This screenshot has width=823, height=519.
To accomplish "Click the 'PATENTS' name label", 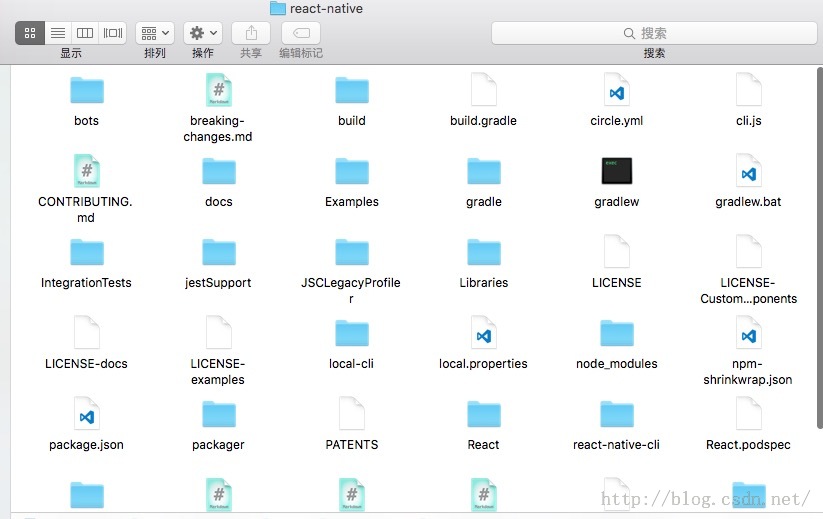I will [352, 445].
